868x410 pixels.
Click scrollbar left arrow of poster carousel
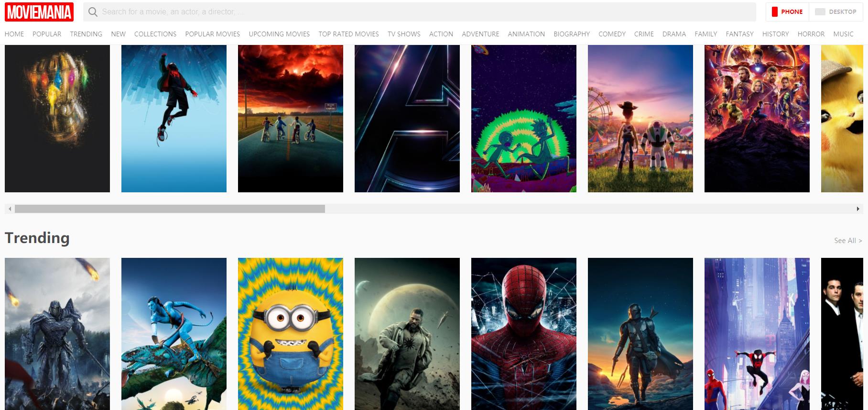pyautogui.click(x=10, y=209)
